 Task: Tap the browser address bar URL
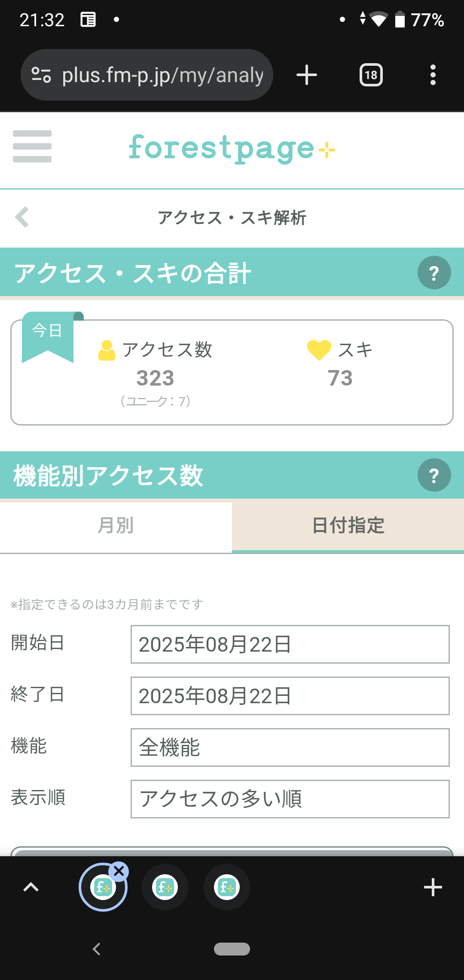click(x=162, y=75)
